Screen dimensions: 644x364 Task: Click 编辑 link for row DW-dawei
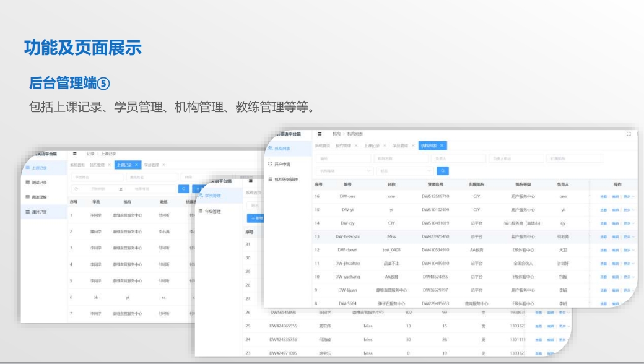pos(616,250)
